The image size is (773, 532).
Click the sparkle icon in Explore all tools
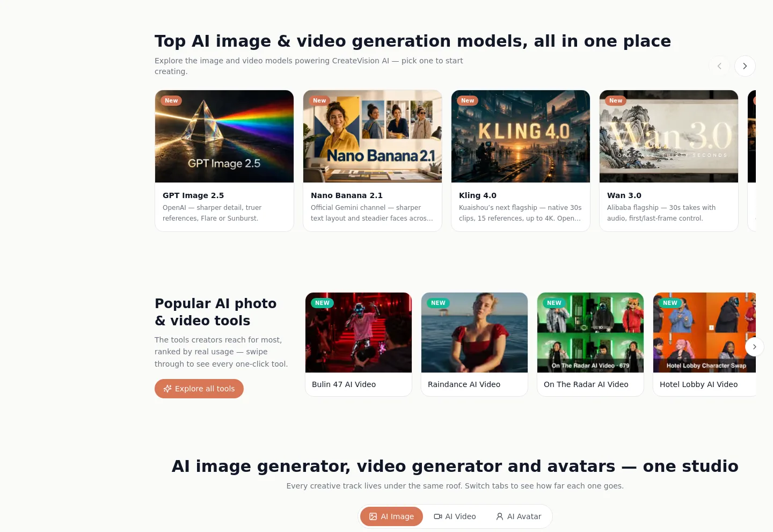click(167, 389)
